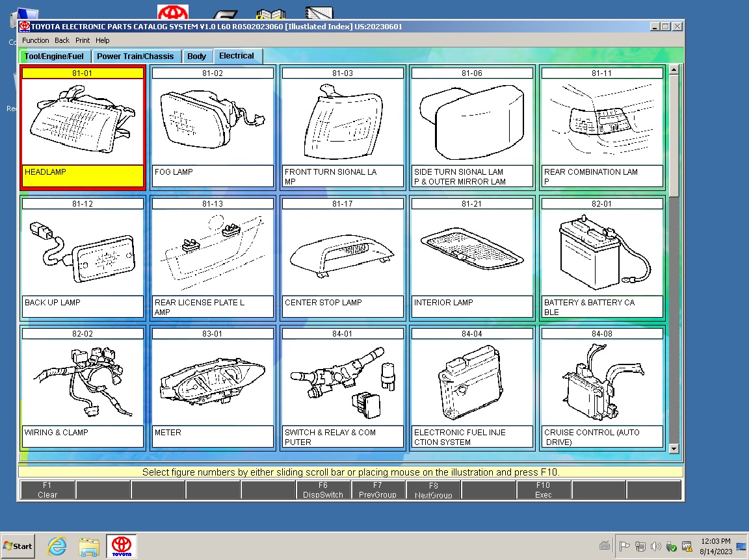Click the Back menu item

point(62,40)
